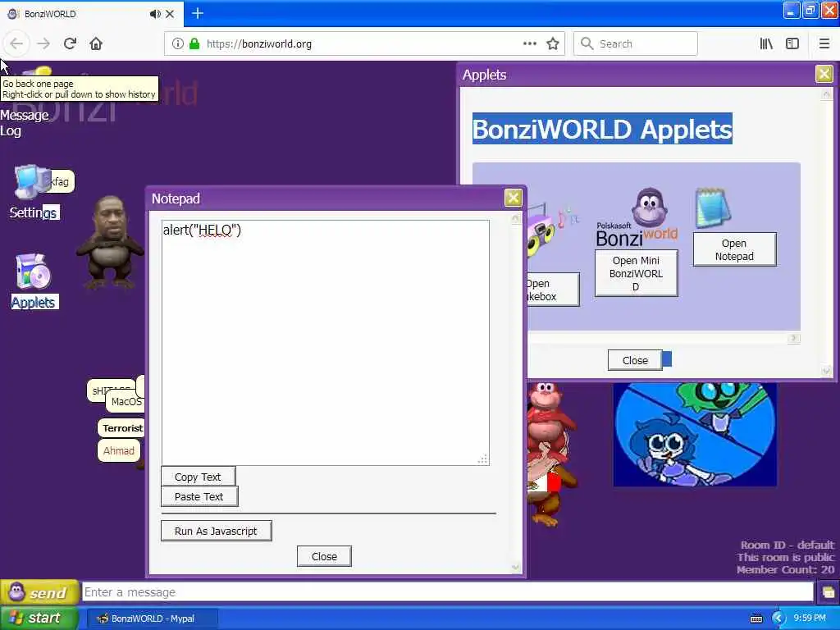The width and height of the screenshot is (840, 630).
Task: Click the browser Forward arrow
Action: [x=43, y=43]
